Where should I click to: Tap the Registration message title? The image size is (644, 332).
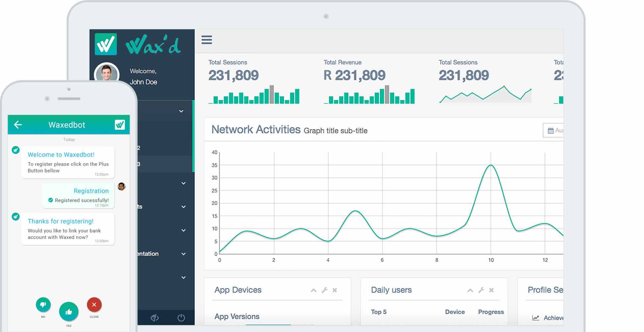tap(91, 191)
